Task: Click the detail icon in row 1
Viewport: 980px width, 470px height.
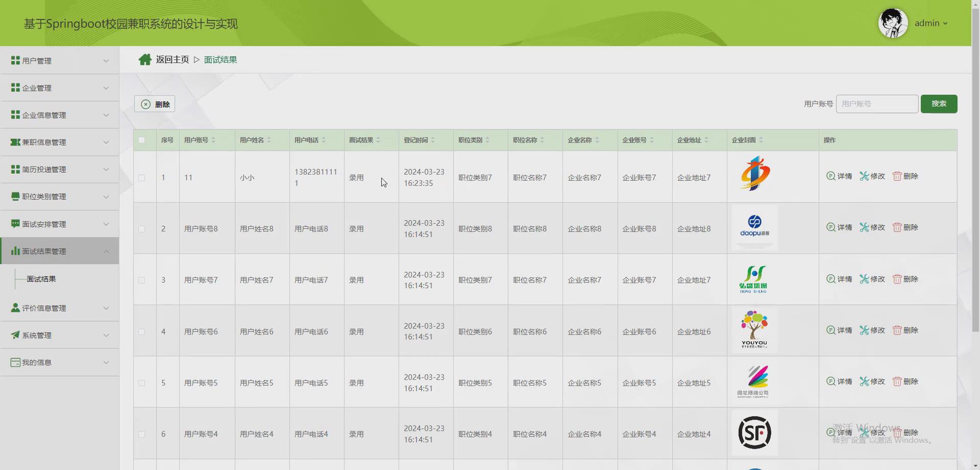Action: [831, 176]
